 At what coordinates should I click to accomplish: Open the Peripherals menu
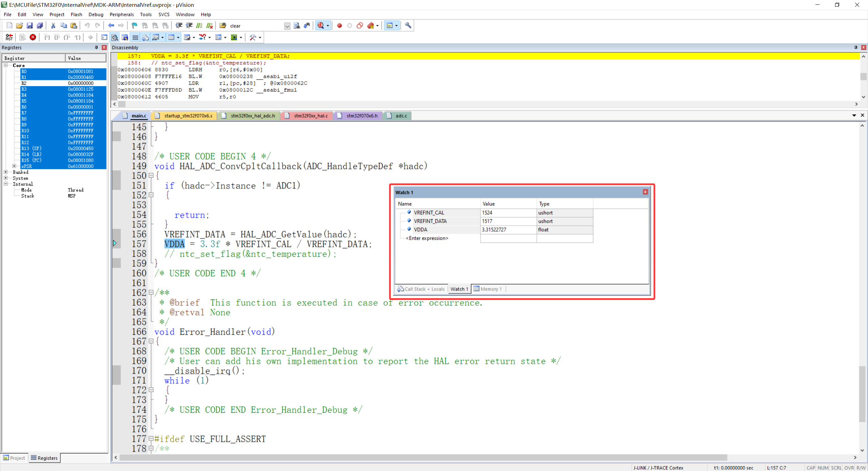coord(121,15)
